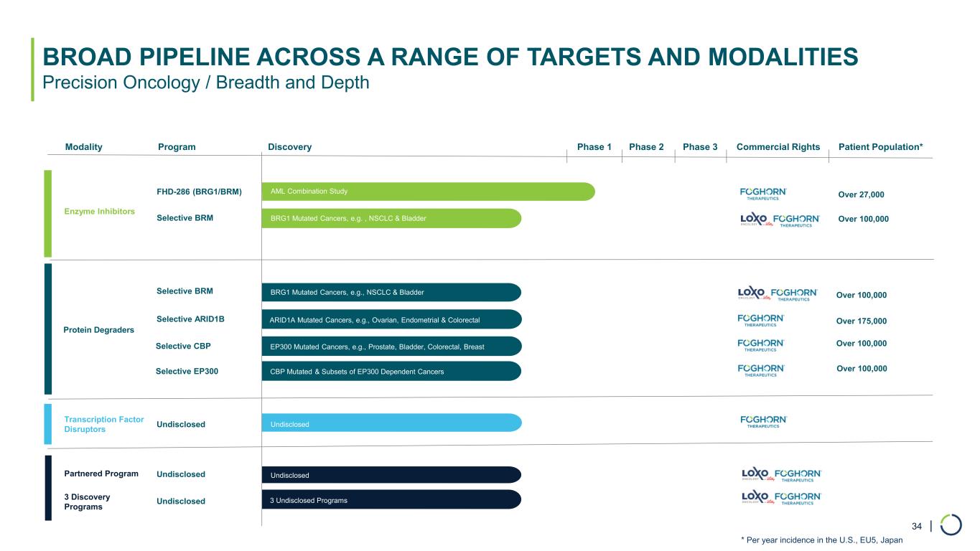This screenshot has height=551, width=980.
Task: Click the Over 175,000 patient population value
Action: pos(862,321)
